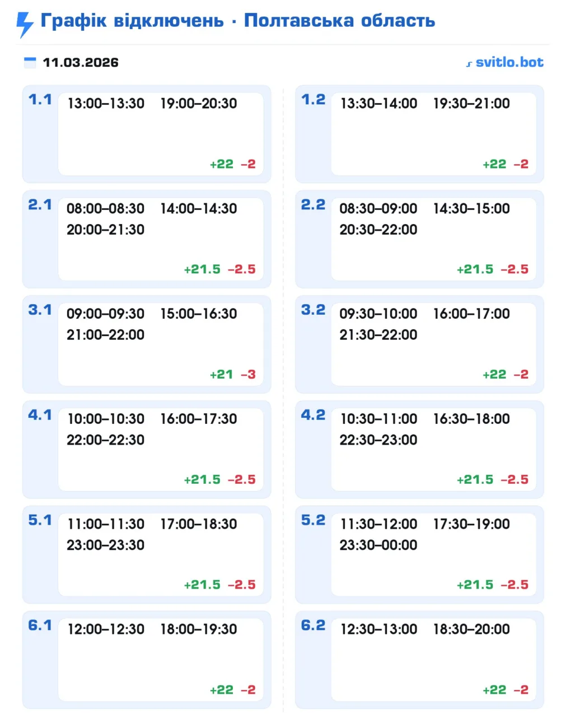The image size is (566, 728).
Task: Select queue label 2.2
Action: pos(313,205)
